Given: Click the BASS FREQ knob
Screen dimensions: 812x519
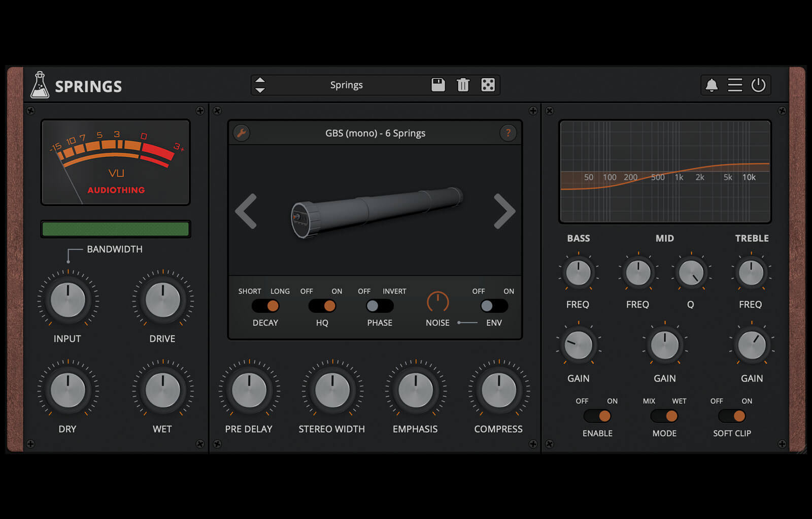Looking at the screenshot, I should pyautogui.click(x=578, y=272).
